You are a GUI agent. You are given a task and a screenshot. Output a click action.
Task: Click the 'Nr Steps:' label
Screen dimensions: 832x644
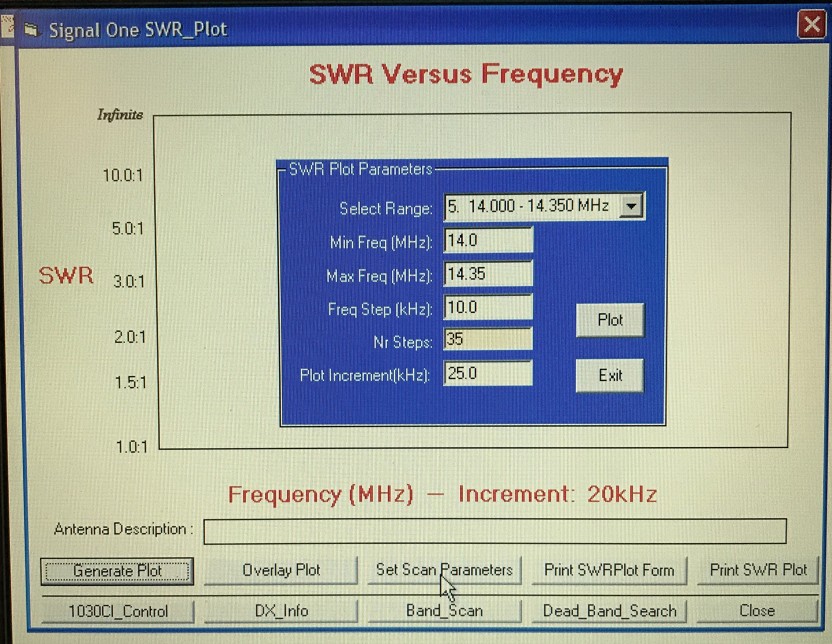pyautogui.click(x=403, y=343)
